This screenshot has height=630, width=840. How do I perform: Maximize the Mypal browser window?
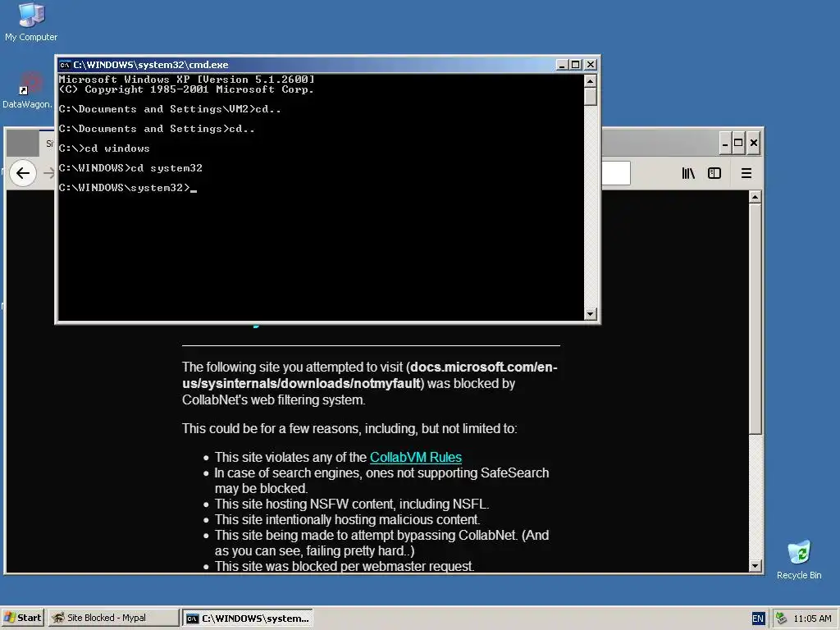(738, 143)
